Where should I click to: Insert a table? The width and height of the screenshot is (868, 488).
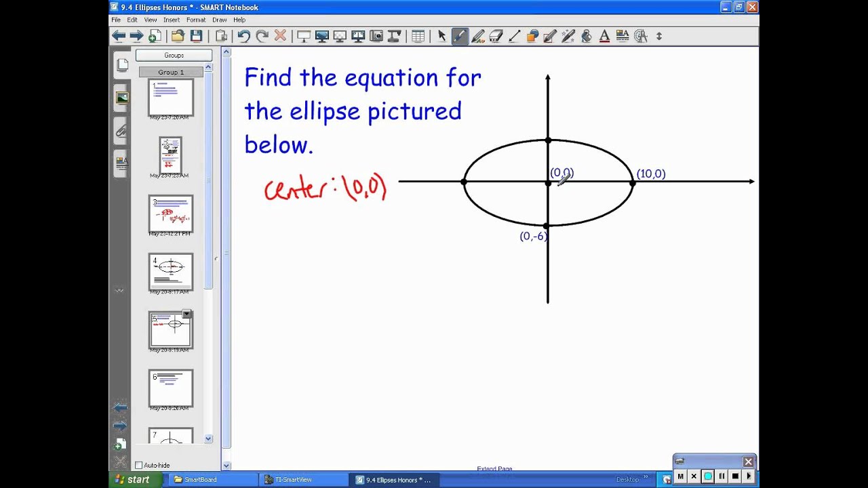418,36
